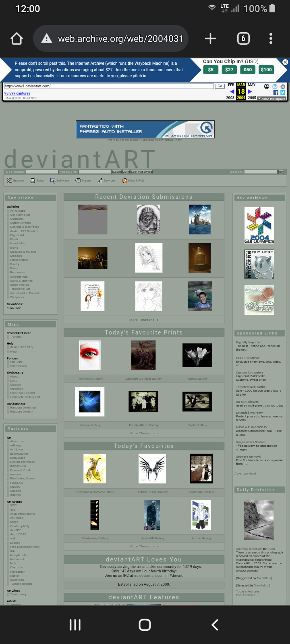Focus the deviantART Search field

pyautogui.click(x=261, y=172)
